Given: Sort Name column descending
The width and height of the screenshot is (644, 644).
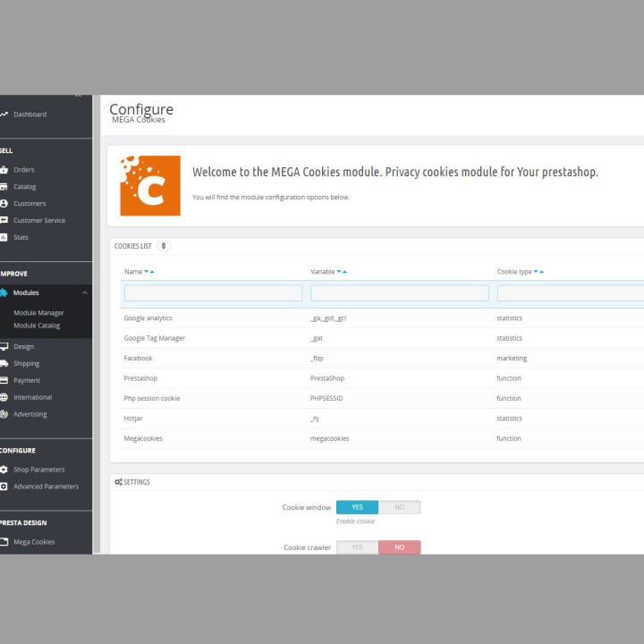Looking at the screenshot, I should pyautogui.click(x=146, y=272).
